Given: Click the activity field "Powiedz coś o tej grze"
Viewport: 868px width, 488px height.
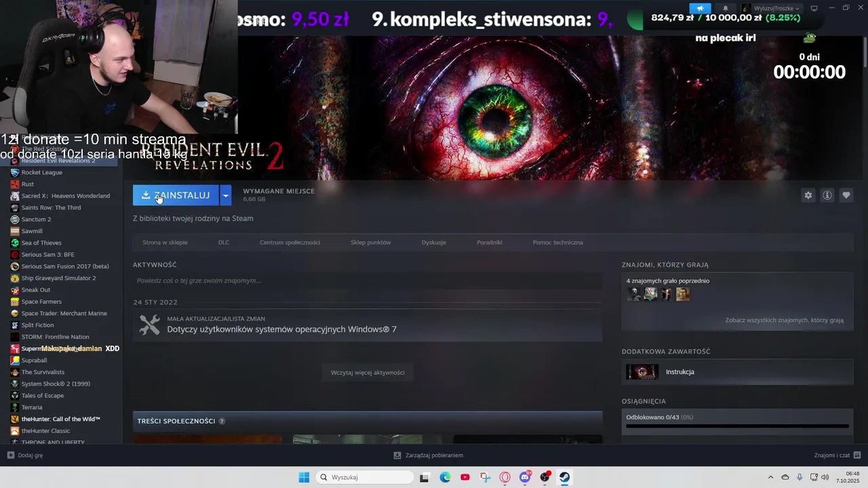Looking at the screenshot, I should tap(368, 281).
